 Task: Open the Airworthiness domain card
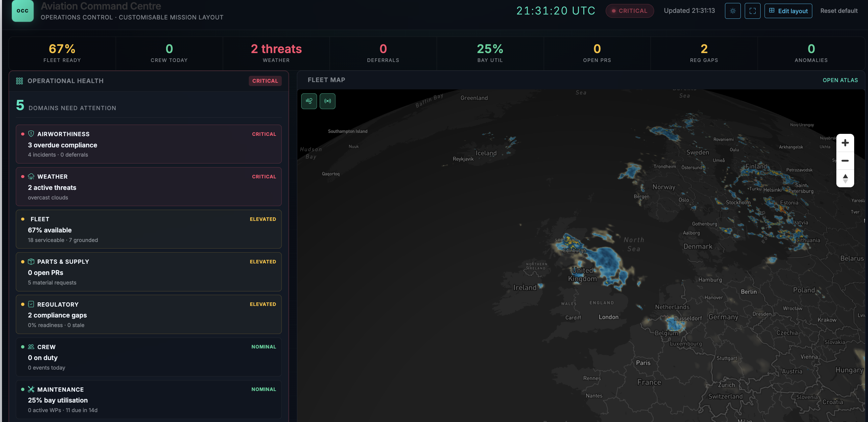(149, 144)
